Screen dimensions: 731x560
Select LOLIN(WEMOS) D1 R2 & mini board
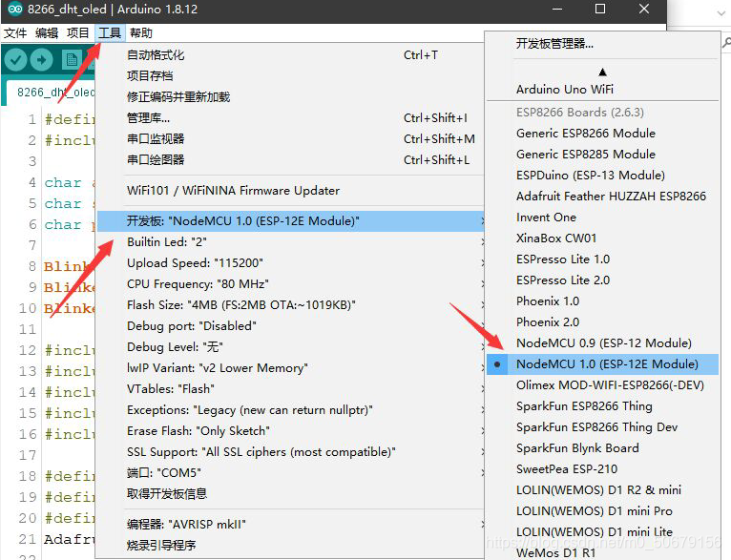coord(602,490)
